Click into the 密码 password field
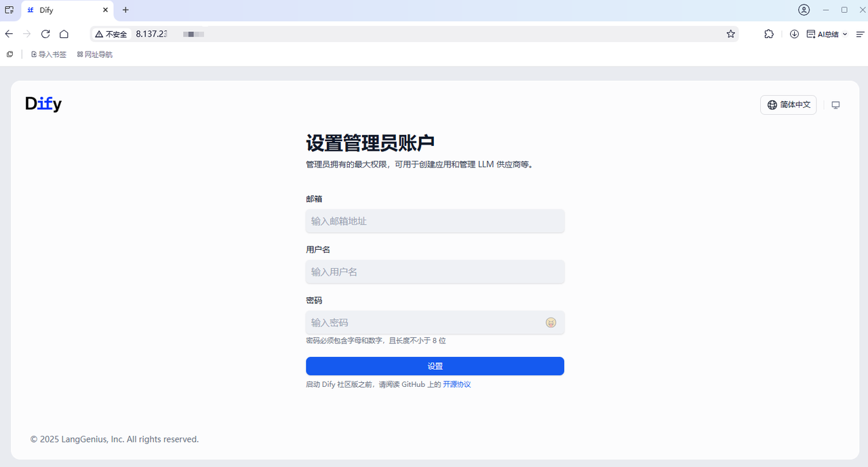868x467 pixels. [424, 322]
